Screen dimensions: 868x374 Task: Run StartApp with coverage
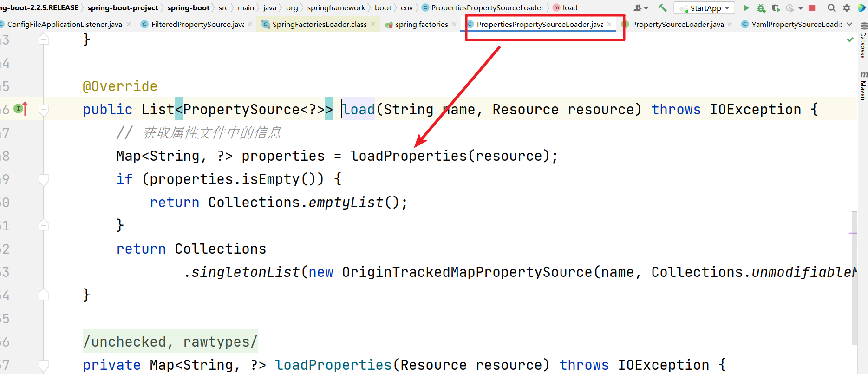[776, 8]
